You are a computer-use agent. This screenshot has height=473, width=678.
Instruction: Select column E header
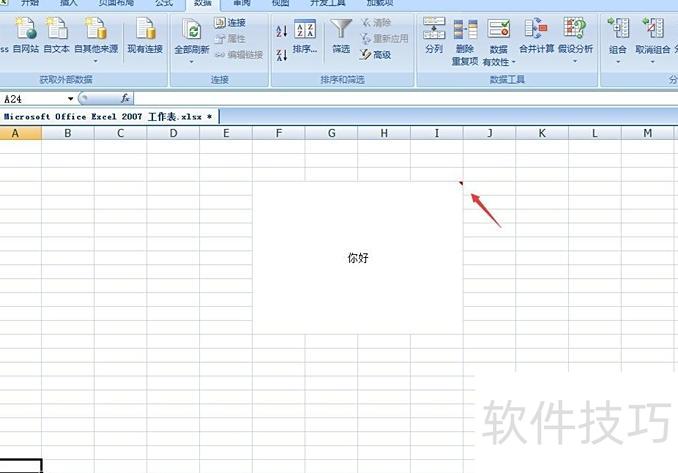point(226,133)
